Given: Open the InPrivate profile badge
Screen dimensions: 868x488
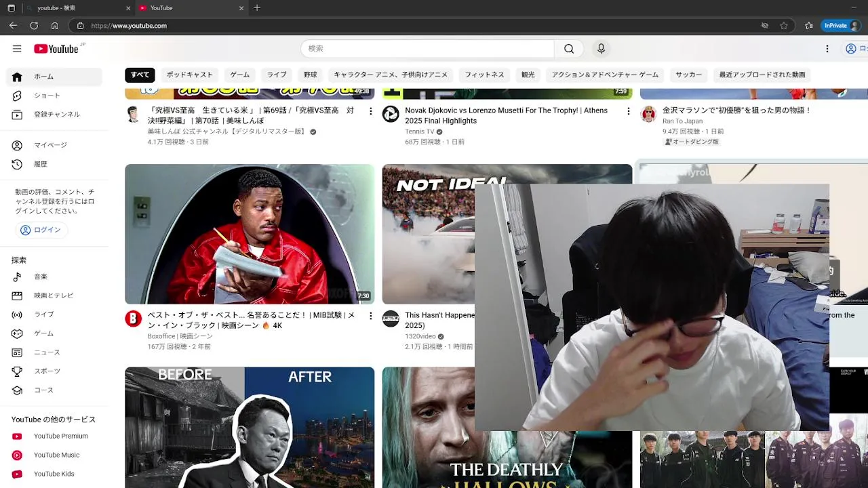Looking at the screenshot, I should tap(840, 26).
